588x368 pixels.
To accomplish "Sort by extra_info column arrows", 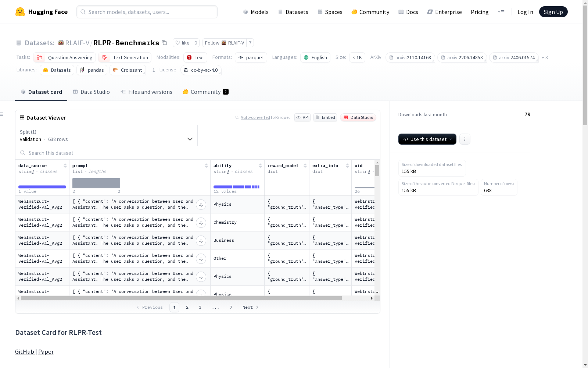I will (x=347, y=166).
